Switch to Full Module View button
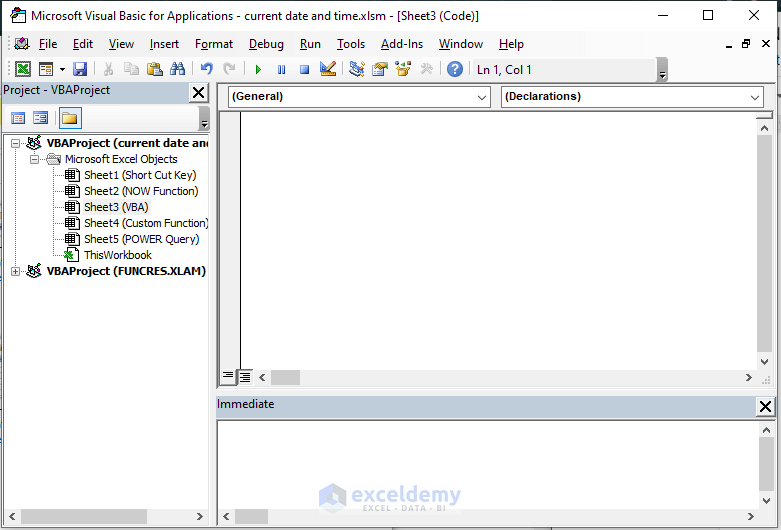 coord(245,377)
